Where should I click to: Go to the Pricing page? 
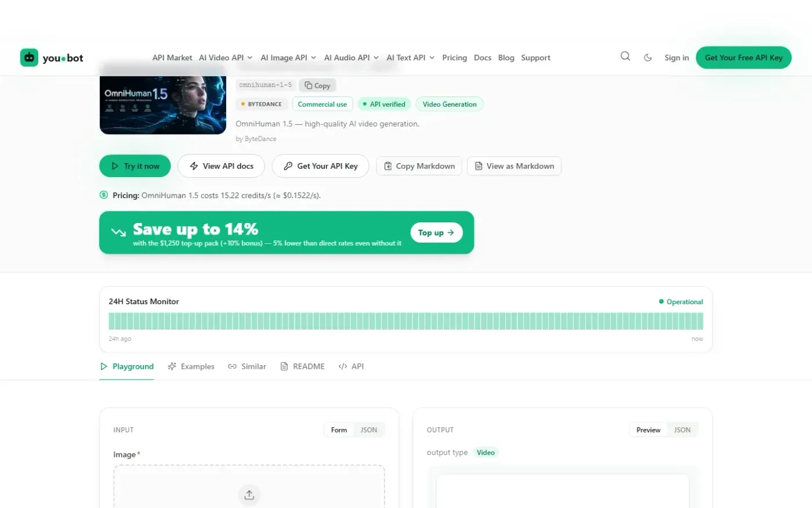[x=454, y=57]
